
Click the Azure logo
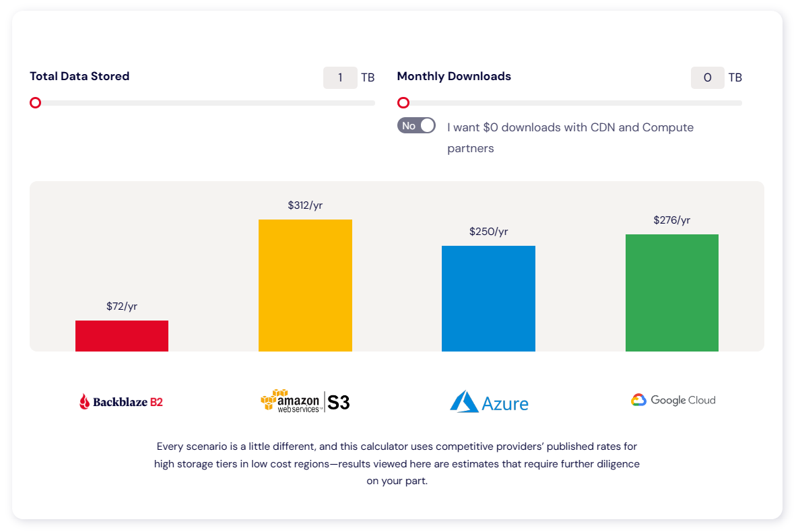[x=489, y=402]
